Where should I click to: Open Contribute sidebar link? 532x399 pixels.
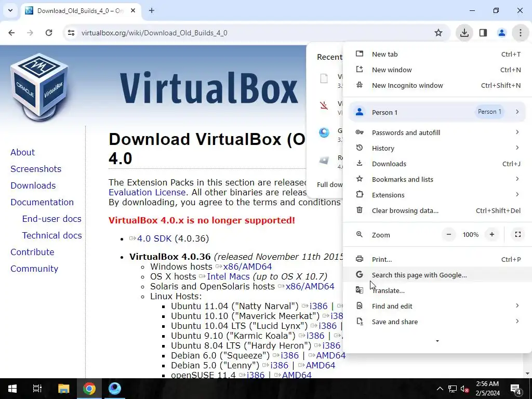[32, 252]
